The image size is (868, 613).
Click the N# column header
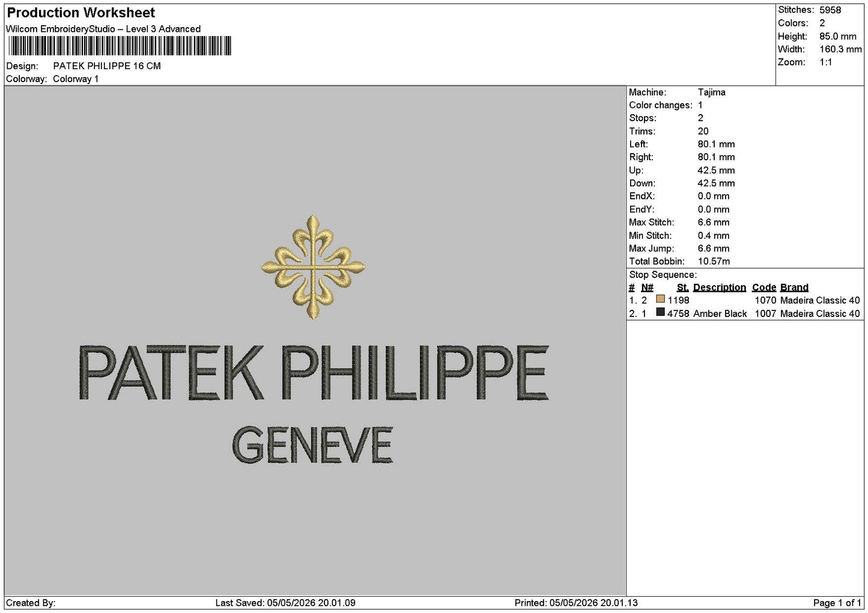coord(647,288)
